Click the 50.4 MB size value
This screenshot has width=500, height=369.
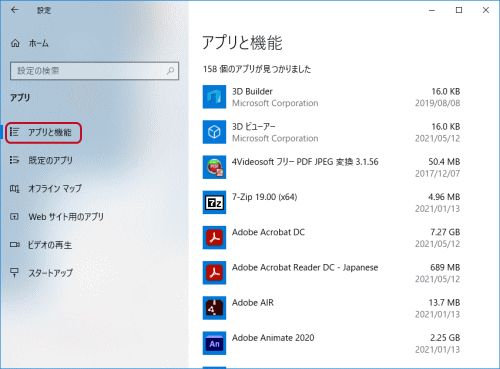(x=444, y=162)
